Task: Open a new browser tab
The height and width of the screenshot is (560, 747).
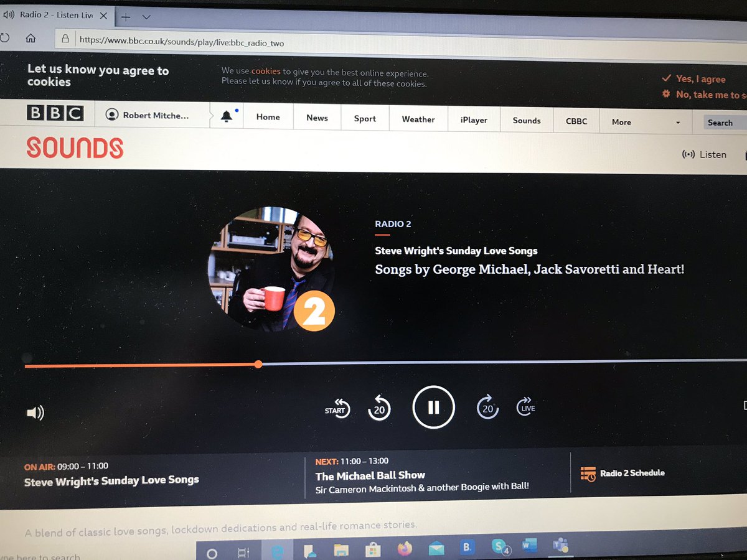Action: click(126, 17)
